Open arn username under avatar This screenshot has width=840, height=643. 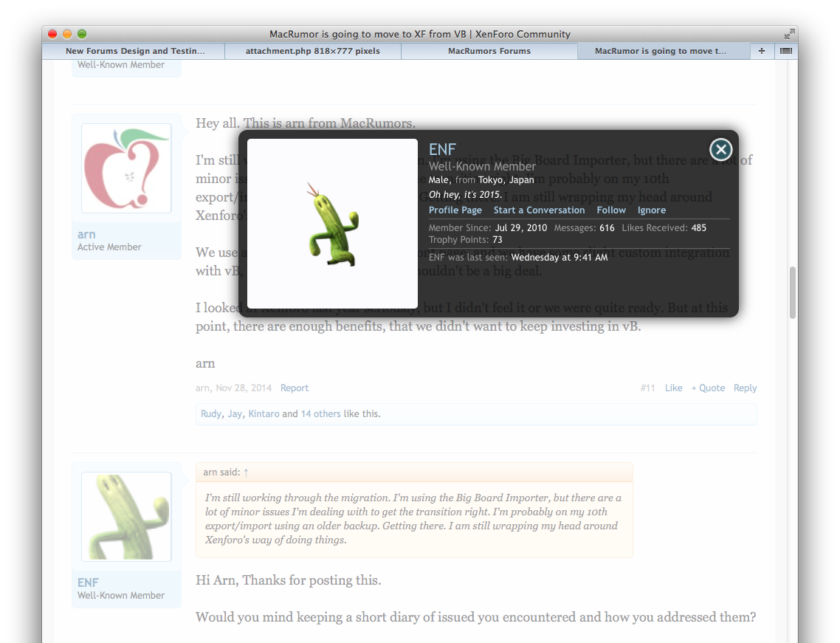click(86, 234)
